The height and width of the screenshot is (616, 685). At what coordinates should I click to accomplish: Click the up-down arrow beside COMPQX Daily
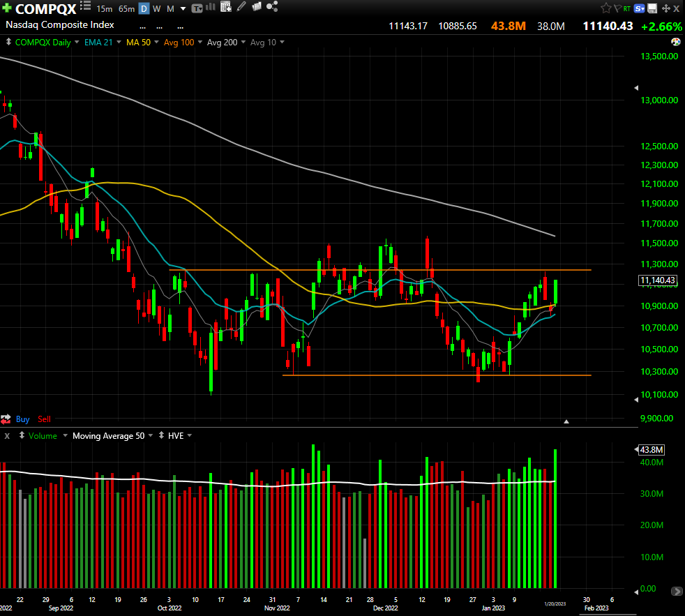[8, 42]
